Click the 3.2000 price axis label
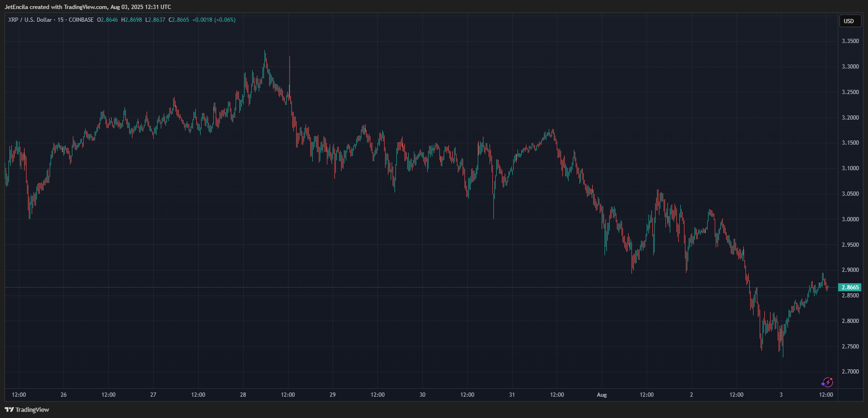This screenshot has height=418, width=868. (x=850, y=117)
